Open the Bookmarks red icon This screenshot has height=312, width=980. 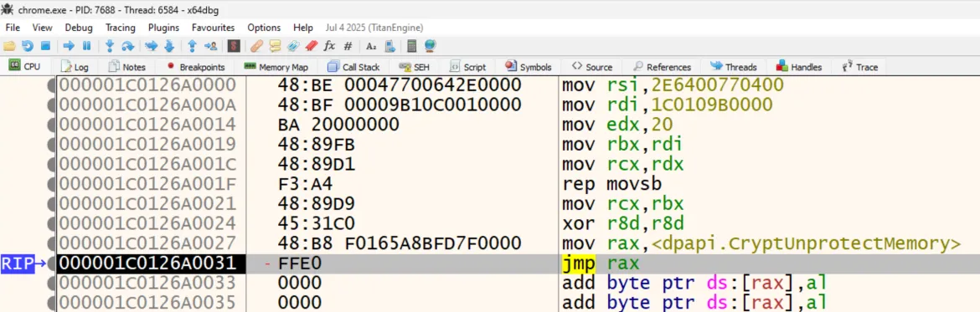click(x=312, y=46)
